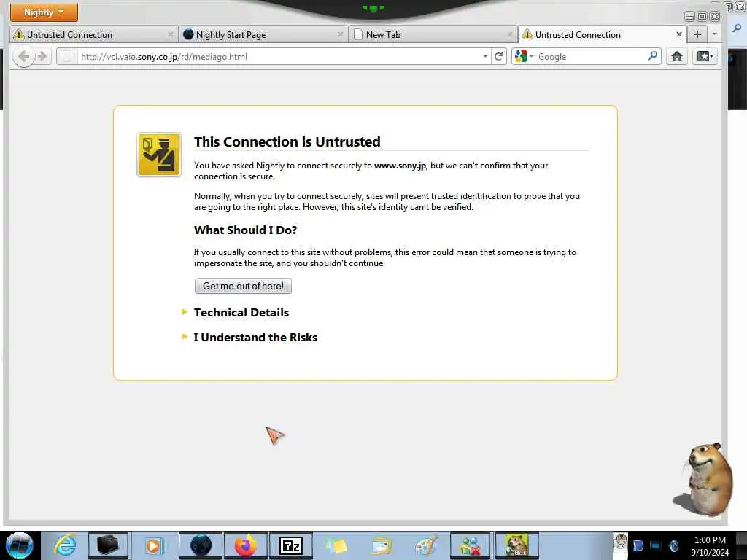Open the mail envelope taskbar icon
The image size is (747, 560).
[382, 545]
